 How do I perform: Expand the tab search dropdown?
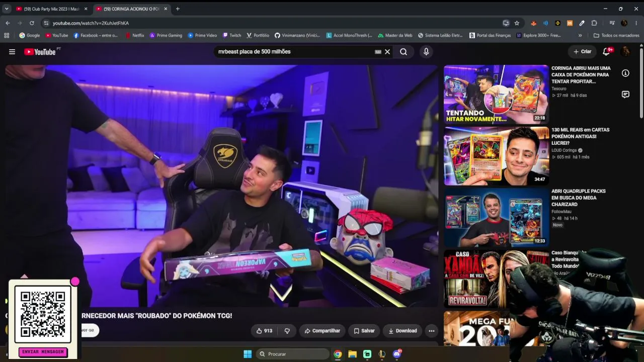[7, 9]
